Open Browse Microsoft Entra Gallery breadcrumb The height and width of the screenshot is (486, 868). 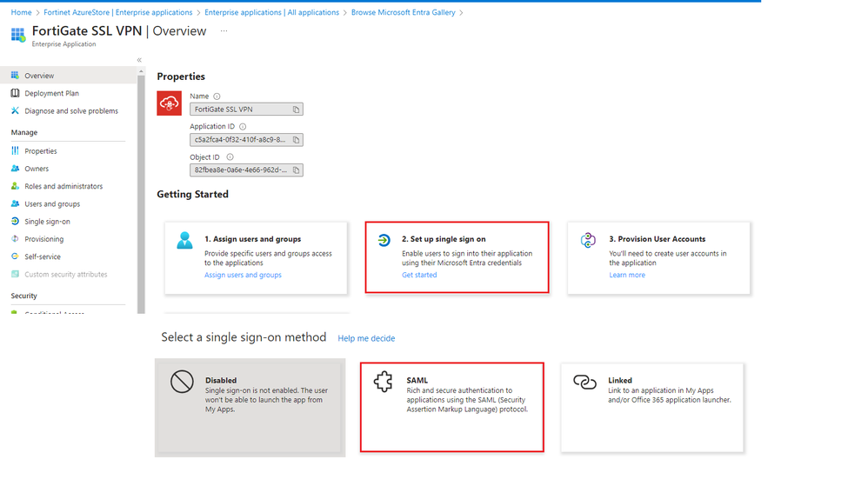(x=403, y=12)
